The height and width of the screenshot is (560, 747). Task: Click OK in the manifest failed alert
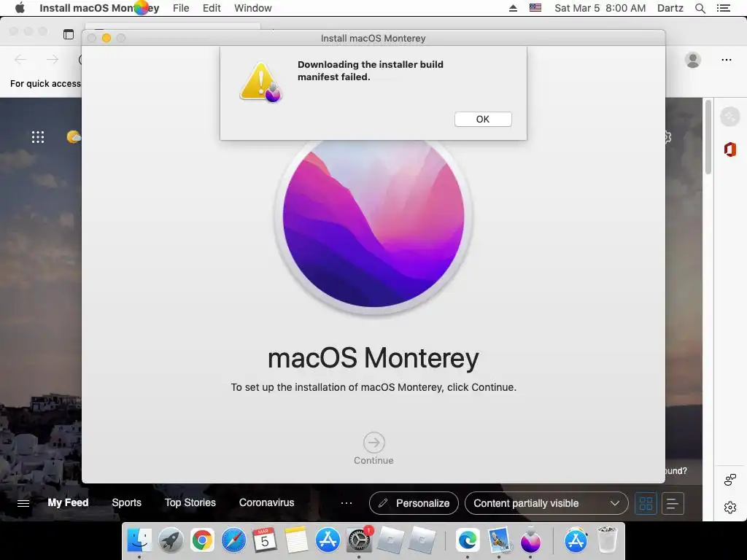tap(483, 119)
